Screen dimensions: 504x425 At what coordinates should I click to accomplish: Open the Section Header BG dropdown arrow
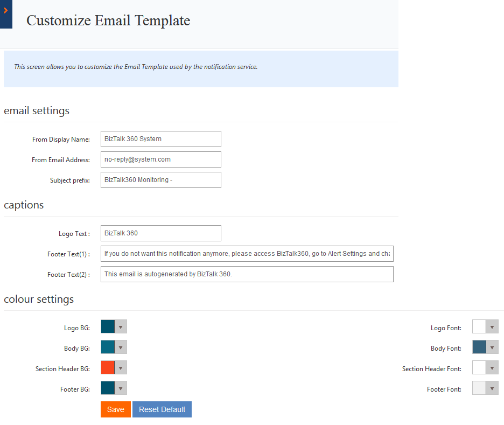pos(121,368)
